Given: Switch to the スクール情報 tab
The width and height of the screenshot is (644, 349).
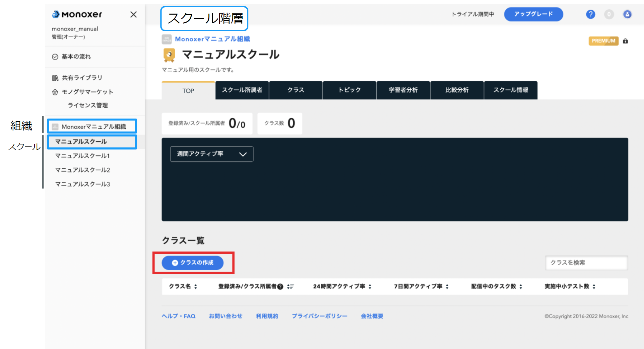Looking at the screenshot, I should tap(511, 90).
